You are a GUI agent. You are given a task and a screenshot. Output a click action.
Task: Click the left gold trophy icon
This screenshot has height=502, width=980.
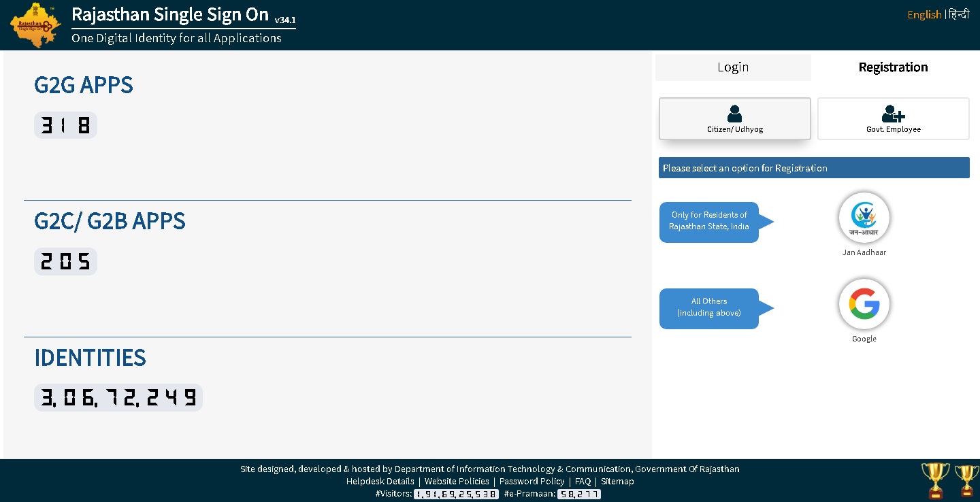935,480
